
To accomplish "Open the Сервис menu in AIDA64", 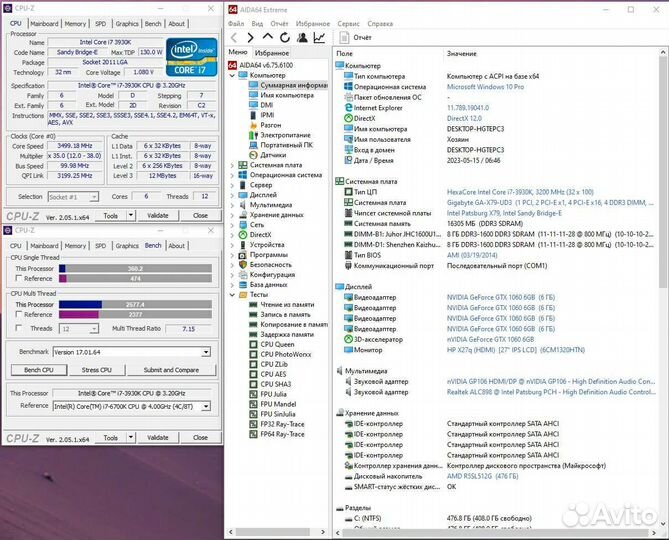I will (x=348, y=23).
